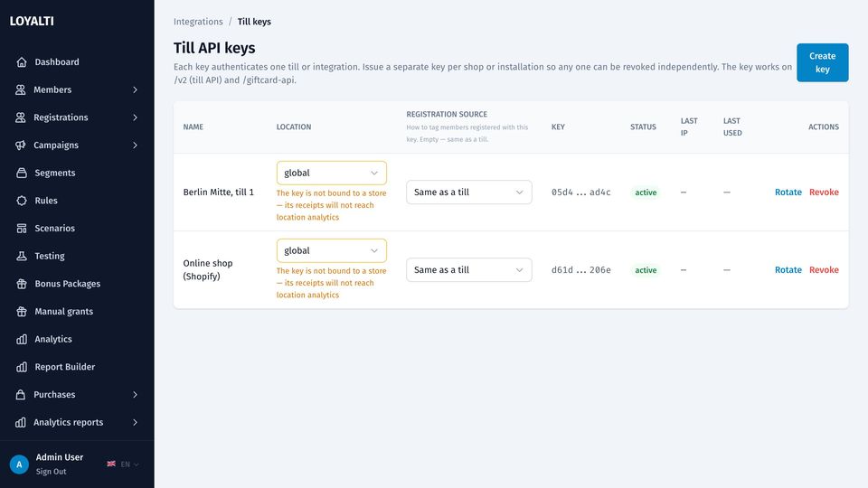Open location dropdown for Online shop key
The width and height of the screenshot is (868, 488).
pos(332,250)
